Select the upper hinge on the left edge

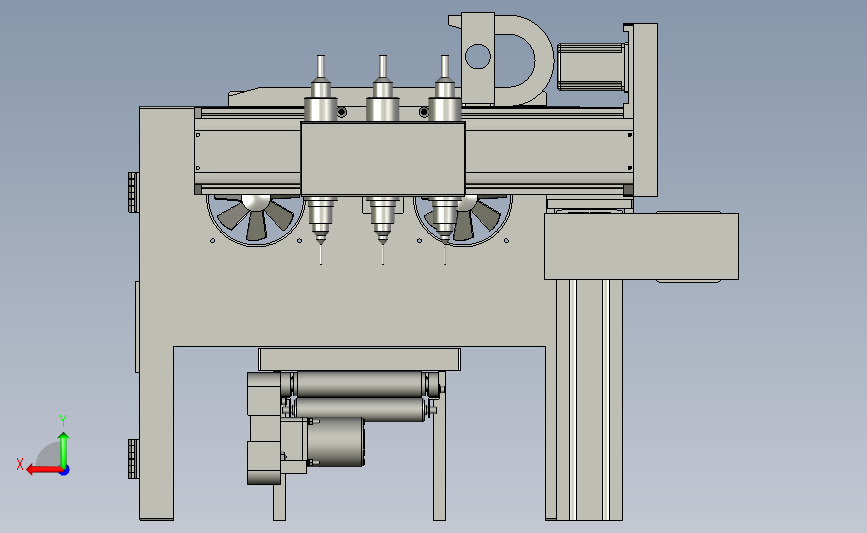pos(133,192)
